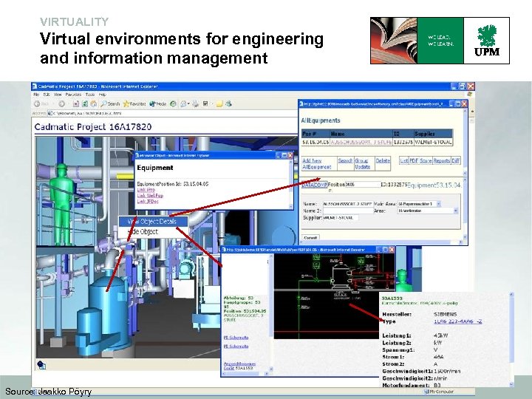Viewport: 532px width, 399px height.
Task: Click the Forward arrow in IE toolbar
Action: pyautogui.click(x=62, y=104)
